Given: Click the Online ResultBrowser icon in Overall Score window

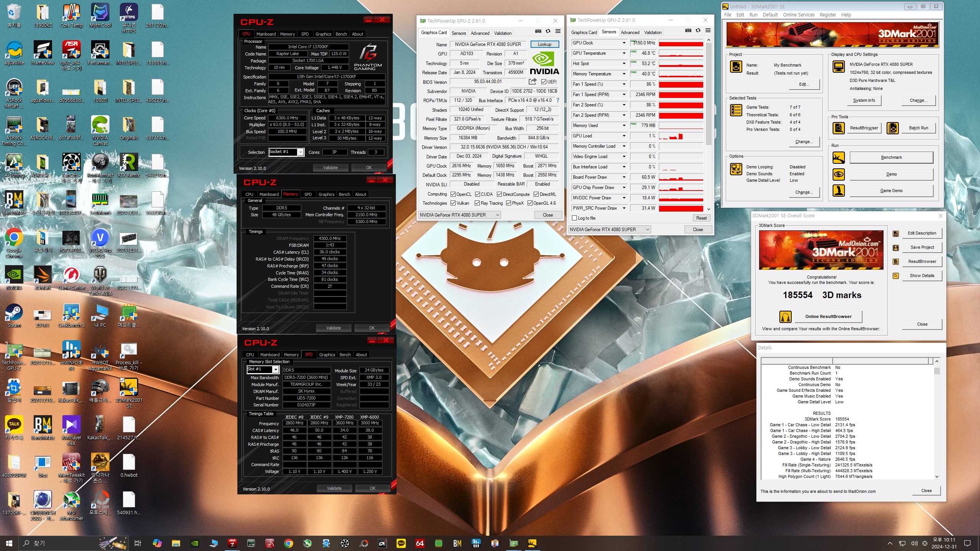Looking at the screenshot, I should (785, 316).
